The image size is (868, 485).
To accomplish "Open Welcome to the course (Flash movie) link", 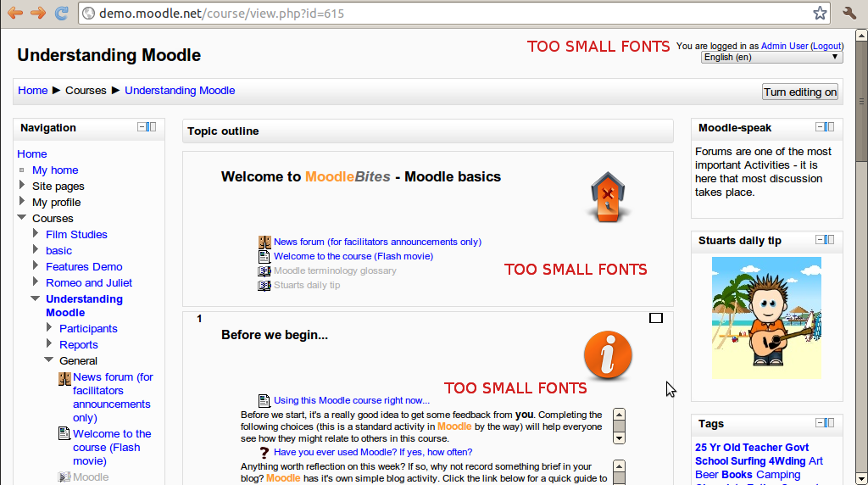I will click(x=353, y=256).
